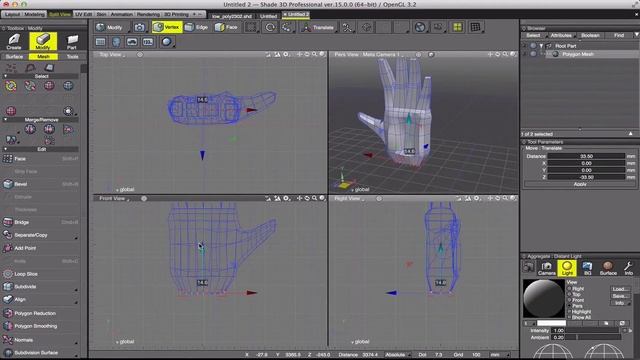Open the Rendering tab
Screen dimensions: 640x360
pos(148,14)
